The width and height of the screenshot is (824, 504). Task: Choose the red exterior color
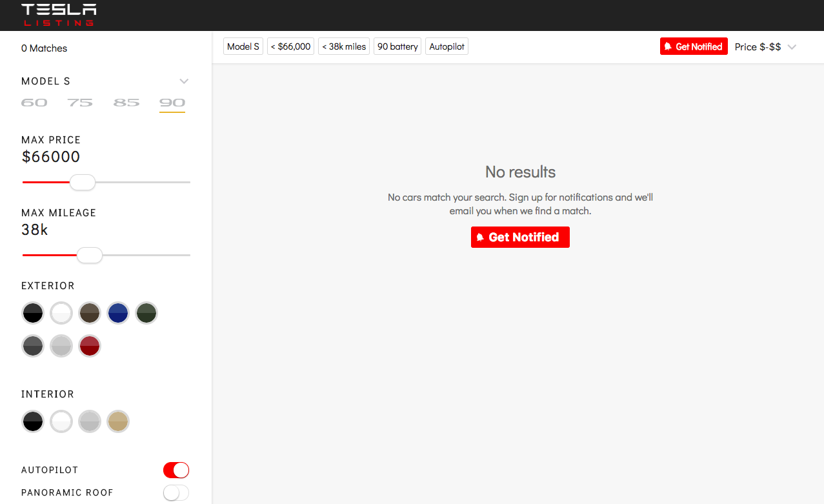[x=90, y=345]
